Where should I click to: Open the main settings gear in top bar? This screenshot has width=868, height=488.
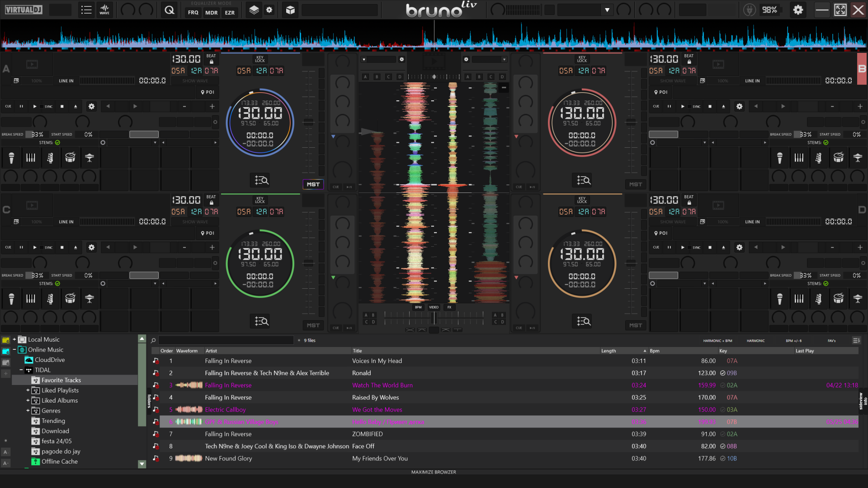tap(798, 10)
